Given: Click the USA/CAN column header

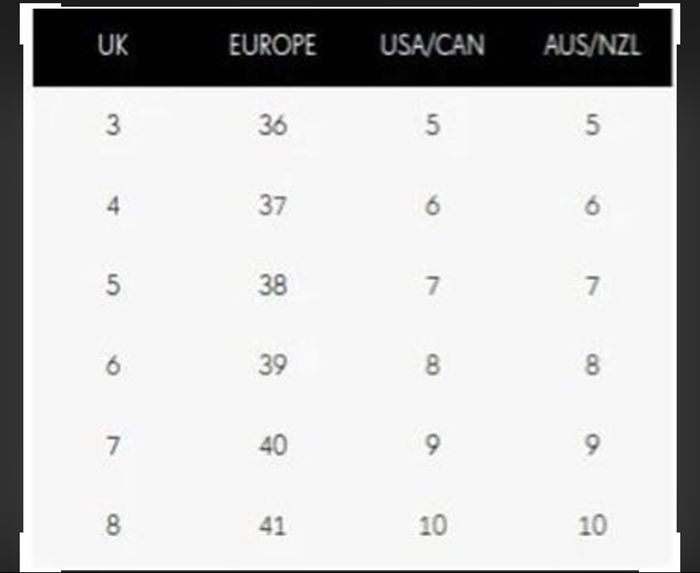Looking at the screenshot, I should [432, 46].
